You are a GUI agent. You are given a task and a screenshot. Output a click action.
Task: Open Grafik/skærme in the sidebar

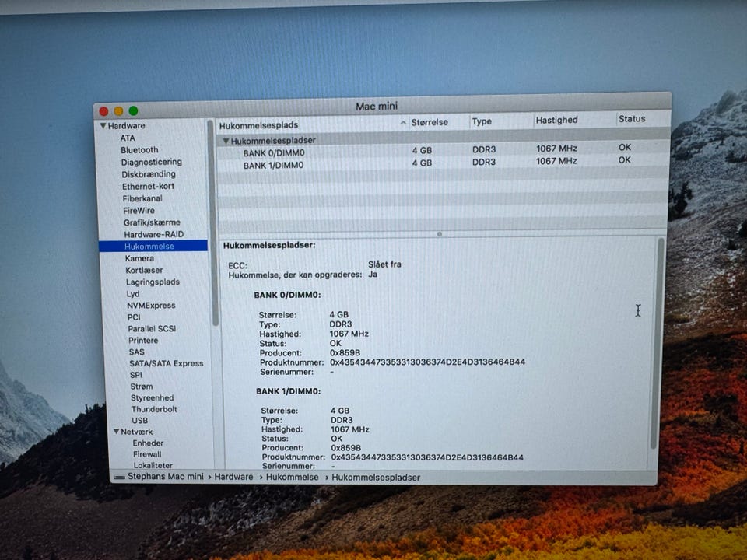coord(152,222)
